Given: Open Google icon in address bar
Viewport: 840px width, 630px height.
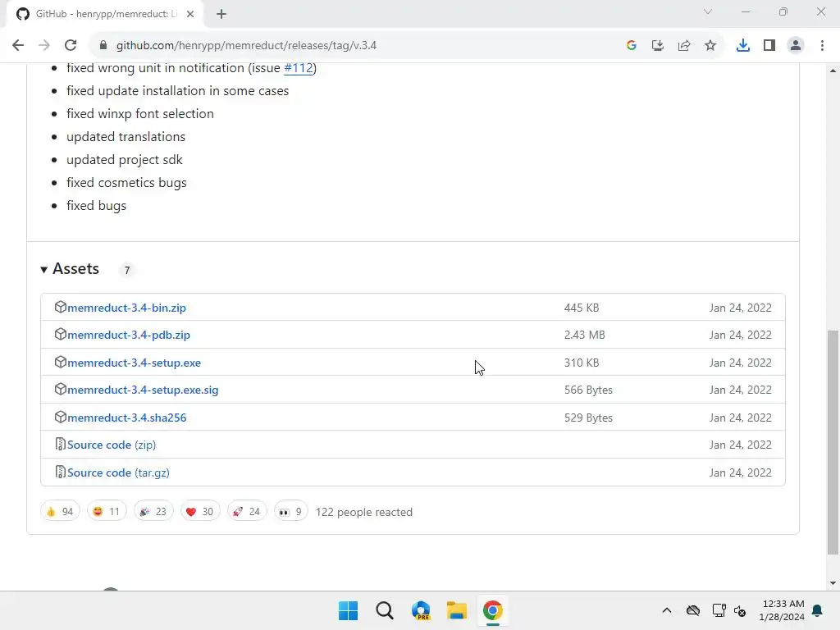Looking at the screenshot, I should coord(631,46).
